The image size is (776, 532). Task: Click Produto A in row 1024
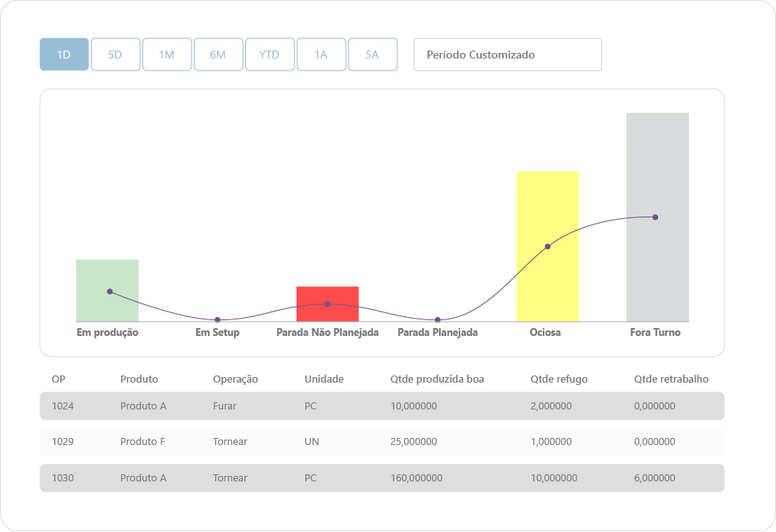143,406
